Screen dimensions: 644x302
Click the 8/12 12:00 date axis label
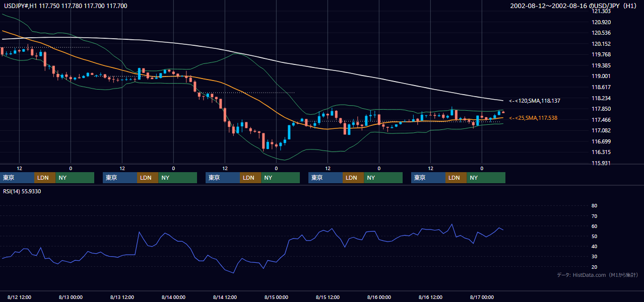point(19,297)
